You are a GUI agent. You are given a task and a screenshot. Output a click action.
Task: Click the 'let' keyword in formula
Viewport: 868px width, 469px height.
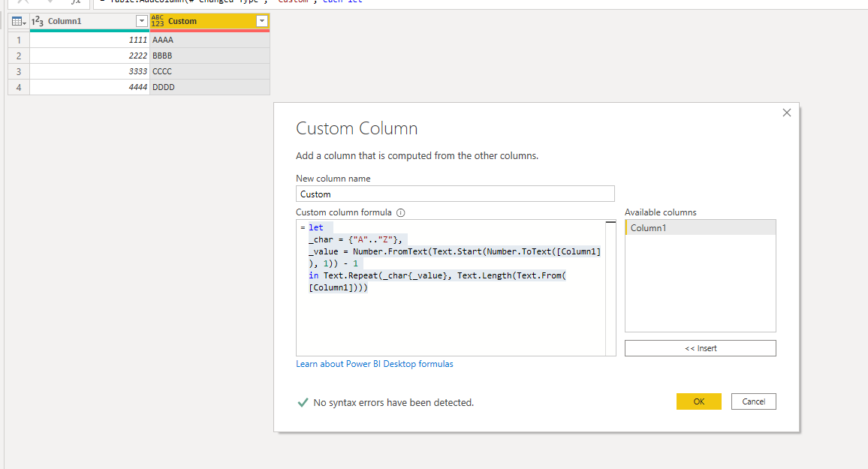click(x=315, y=227)
